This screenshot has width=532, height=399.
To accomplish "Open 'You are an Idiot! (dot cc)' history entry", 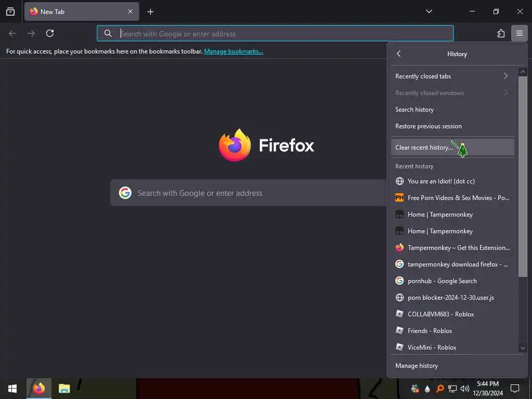I will point(453,181).
